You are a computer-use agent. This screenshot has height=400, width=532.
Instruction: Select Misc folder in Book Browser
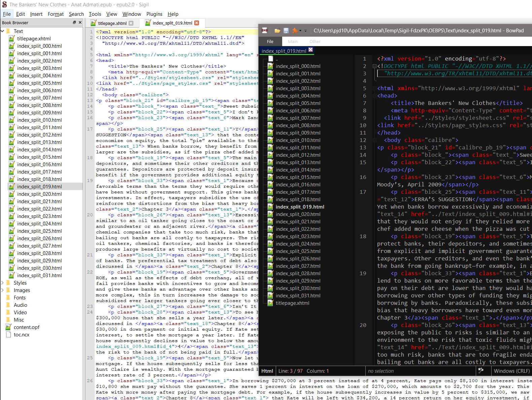pos(19,320)
